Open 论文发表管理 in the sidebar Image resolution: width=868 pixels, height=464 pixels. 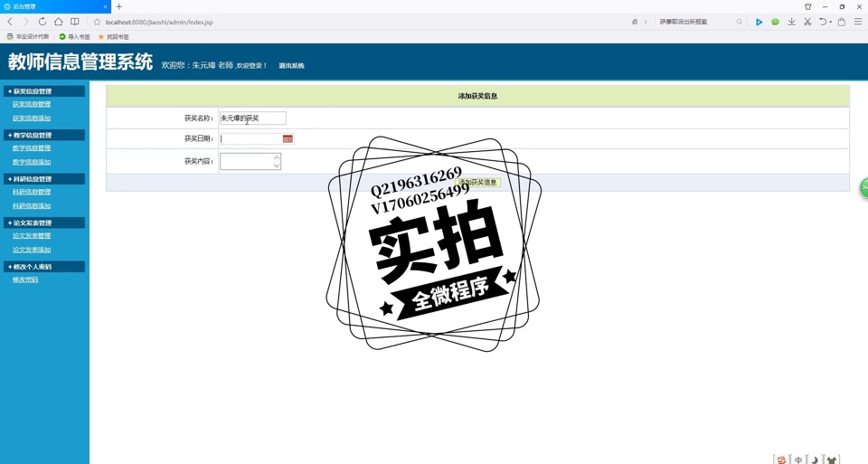[32, 236]
